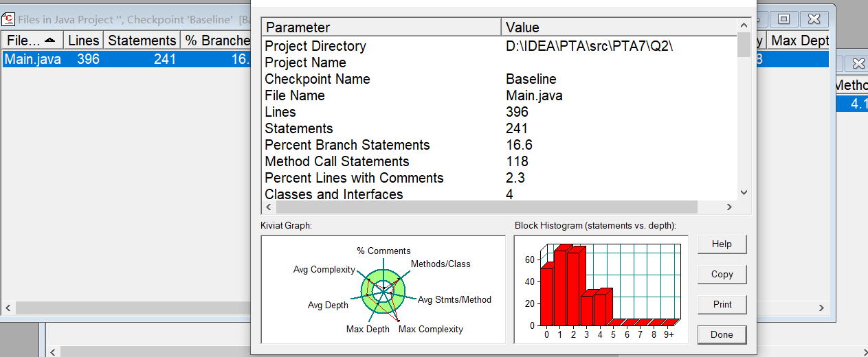Close the dialog with Done button

(x=722, y=334)
